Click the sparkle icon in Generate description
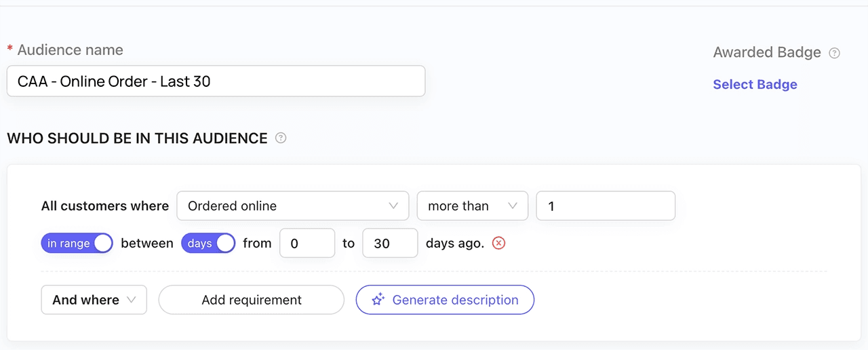The width and height of the screenshot is (868, 350). (x=378, y=300)
